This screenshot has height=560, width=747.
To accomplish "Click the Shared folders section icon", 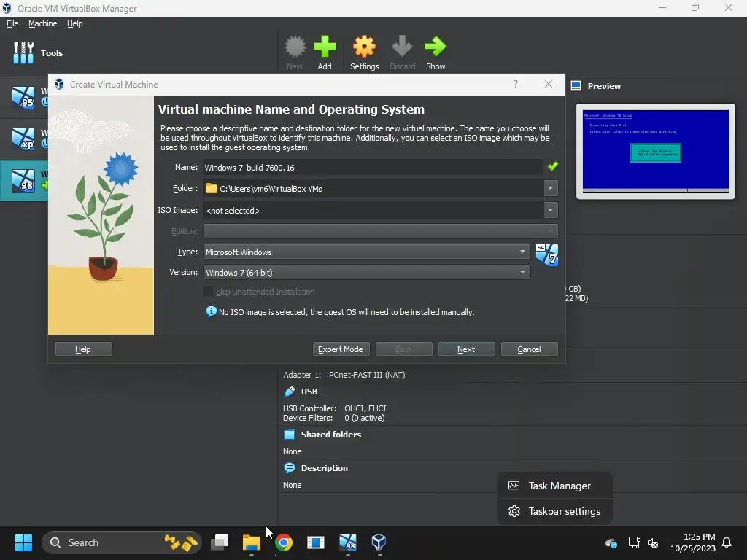I will click(x=289, y=435).
